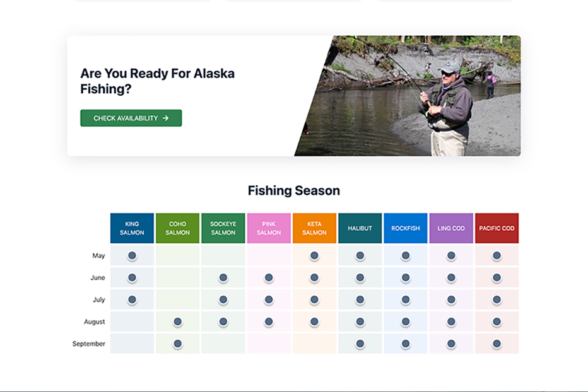
Task: Click the Keta Salmon orange header
Action: coord(314,228)
